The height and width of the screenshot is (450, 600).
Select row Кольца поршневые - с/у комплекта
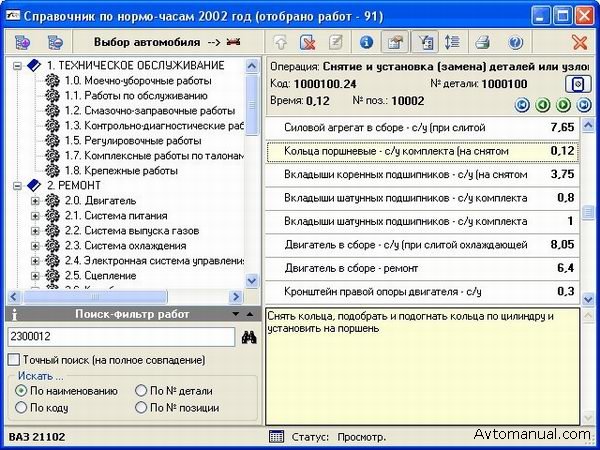coord(422,152)
